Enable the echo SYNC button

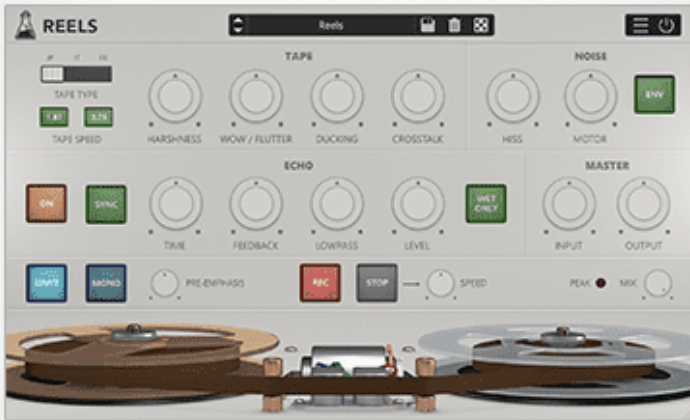point(106,204)
